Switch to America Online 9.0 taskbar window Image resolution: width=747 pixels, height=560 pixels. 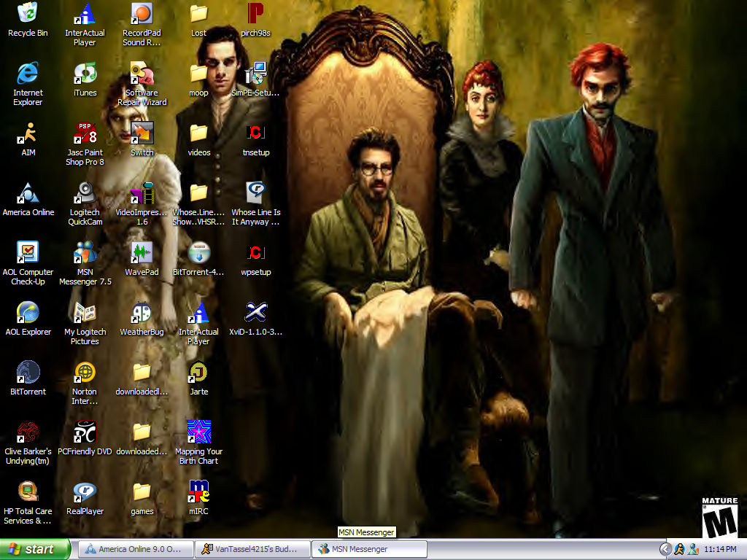click(135, 549)
